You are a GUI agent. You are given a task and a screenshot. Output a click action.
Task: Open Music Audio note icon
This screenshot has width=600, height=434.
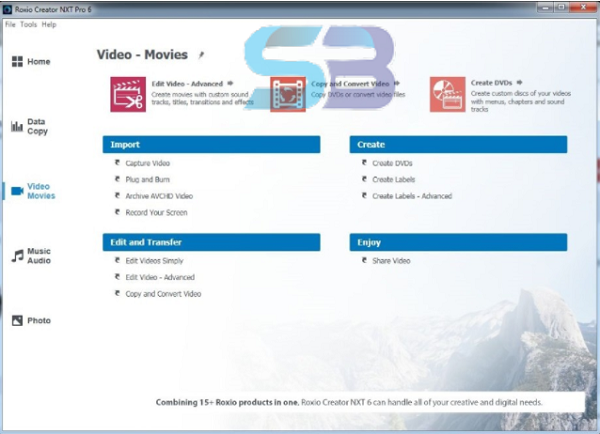click(x=17, y=256)
